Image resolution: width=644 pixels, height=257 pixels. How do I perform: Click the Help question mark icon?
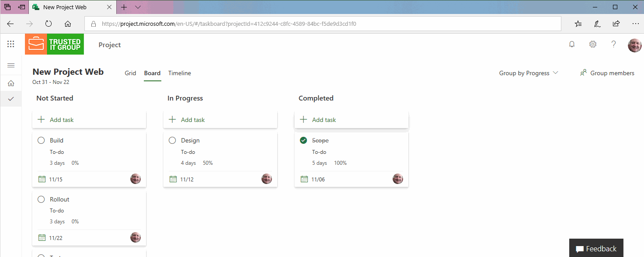613,44
